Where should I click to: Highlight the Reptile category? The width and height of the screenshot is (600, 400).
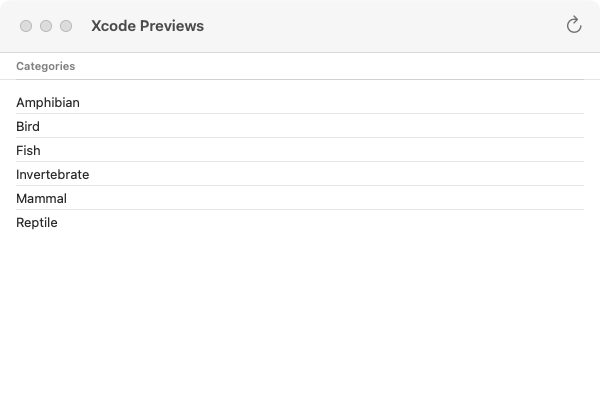pyautogui.click(x=37, y=222)
